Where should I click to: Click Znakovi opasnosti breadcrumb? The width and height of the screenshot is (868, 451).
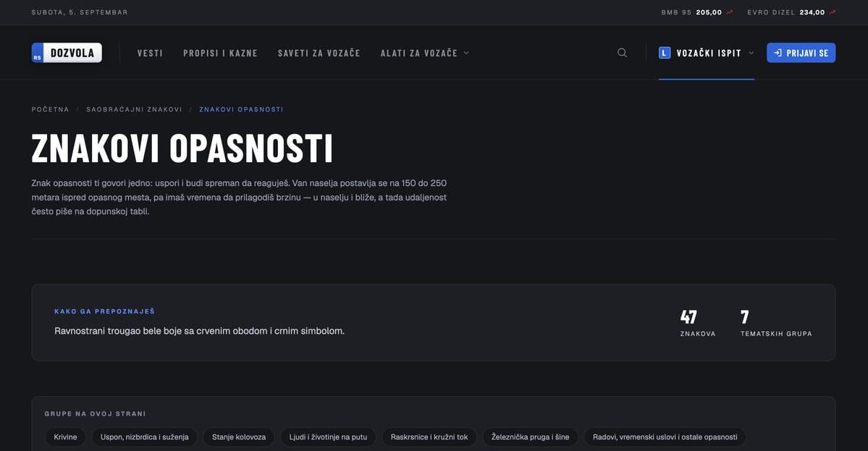pos(241,109)
